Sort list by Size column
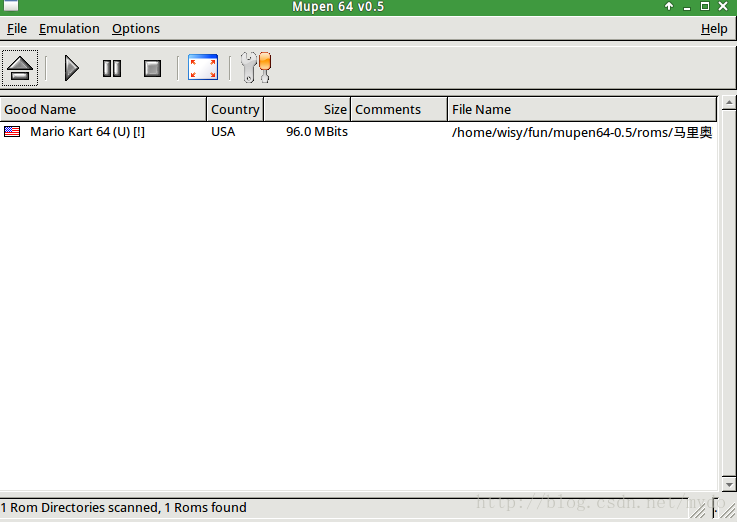 coord(307,109)
